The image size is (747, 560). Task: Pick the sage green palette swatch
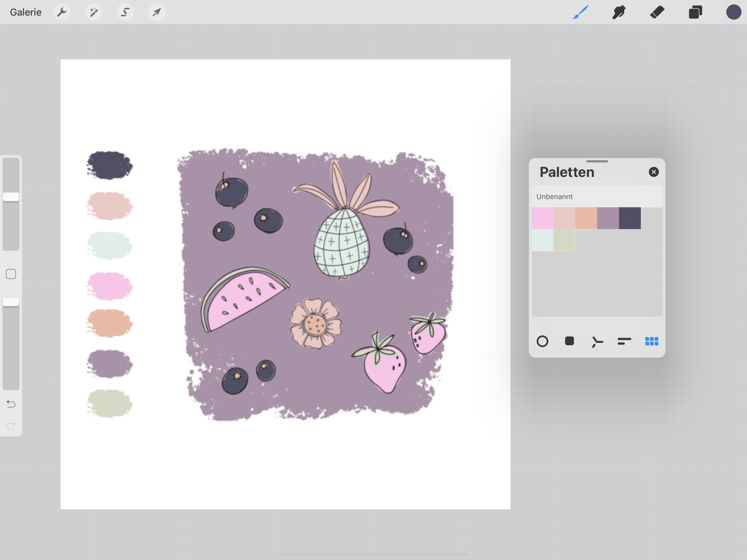[x=564, y=240]
